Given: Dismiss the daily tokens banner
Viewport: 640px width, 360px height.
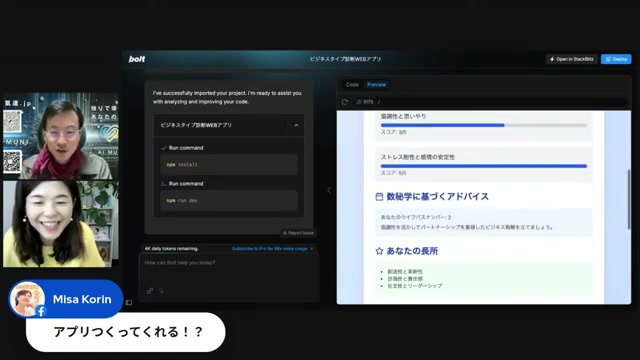Looking at the screenshot, I should pyautogui.click(x=312, y=249).
